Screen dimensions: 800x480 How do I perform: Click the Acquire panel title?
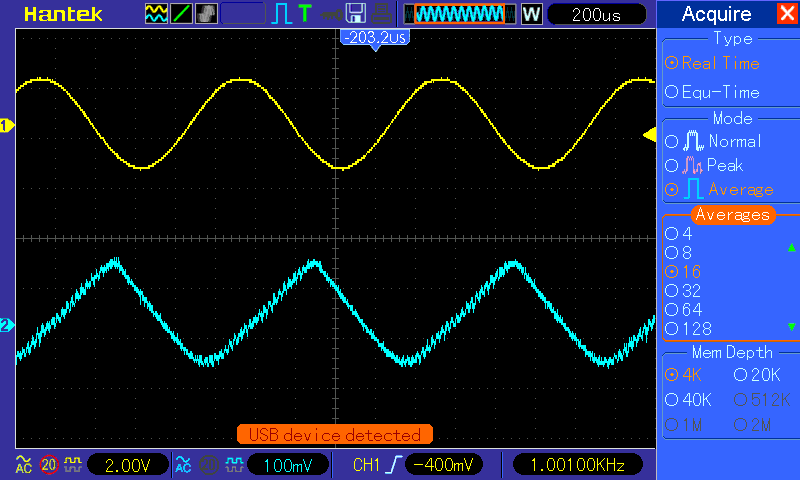(x=716, y=14)
